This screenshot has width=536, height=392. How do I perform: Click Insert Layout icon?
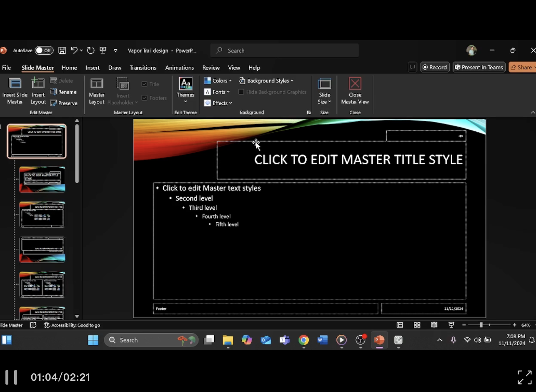38,91
